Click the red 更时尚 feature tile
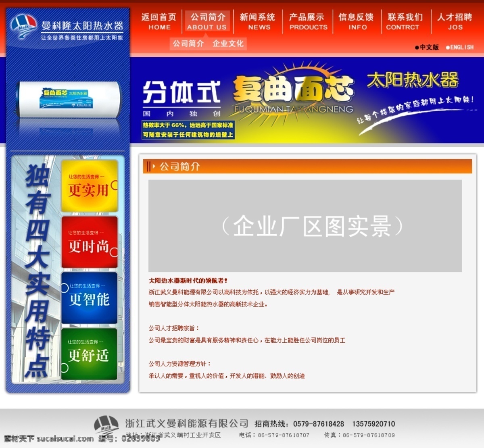 (x=90, y=242)
